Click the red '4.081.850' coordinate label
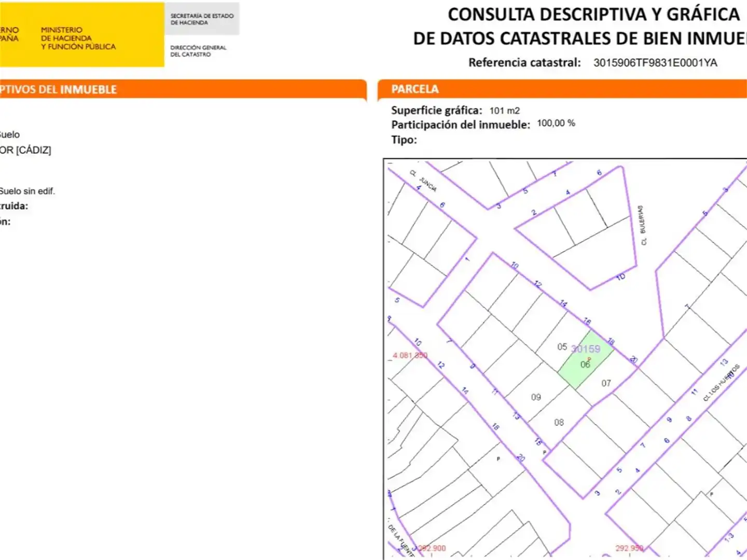The image size is (747, 560). (x=410, y=356)
